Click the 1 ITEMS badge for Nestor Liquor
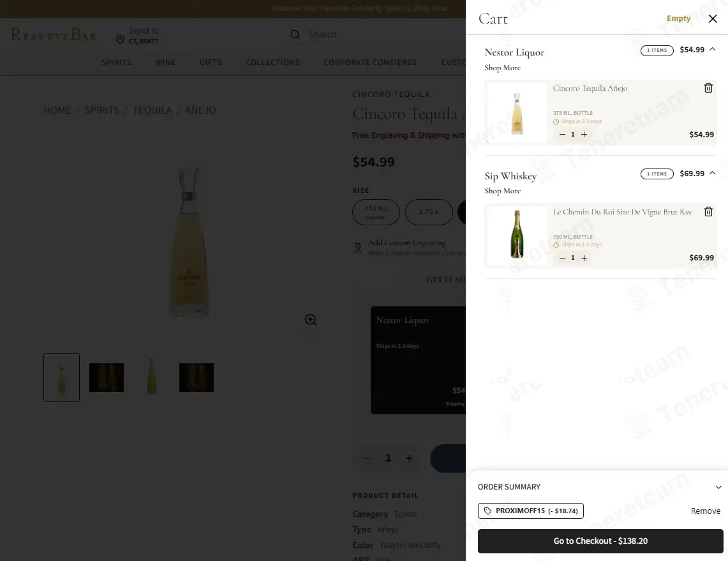 pyautogui.click(x=657, y=50)
